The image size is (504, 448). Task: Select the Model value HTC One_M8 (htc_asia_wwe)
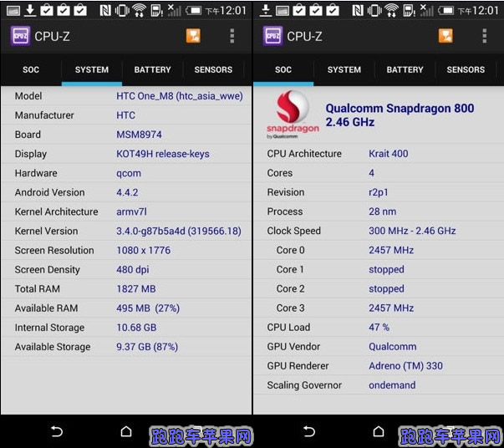[180, 96]
